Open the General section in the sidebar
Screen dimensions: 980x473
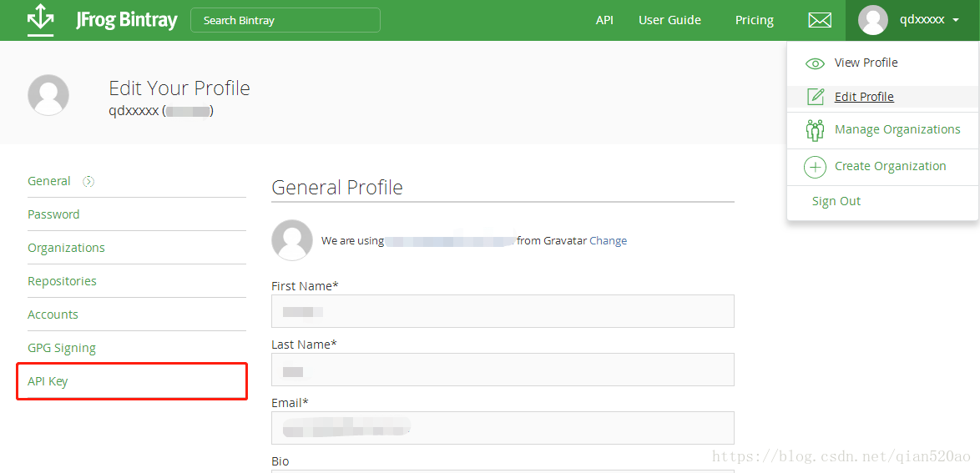48,181
